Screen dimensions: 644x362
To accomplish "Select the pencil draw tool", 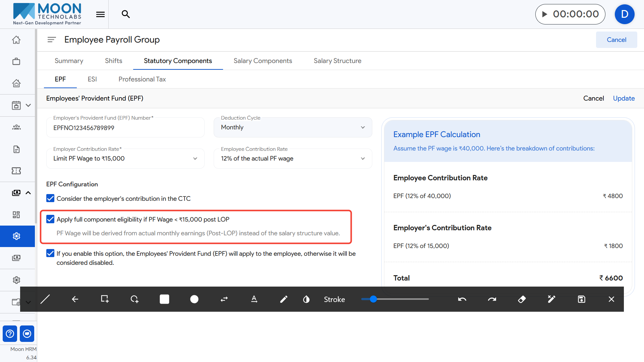I will click(283, 299).
